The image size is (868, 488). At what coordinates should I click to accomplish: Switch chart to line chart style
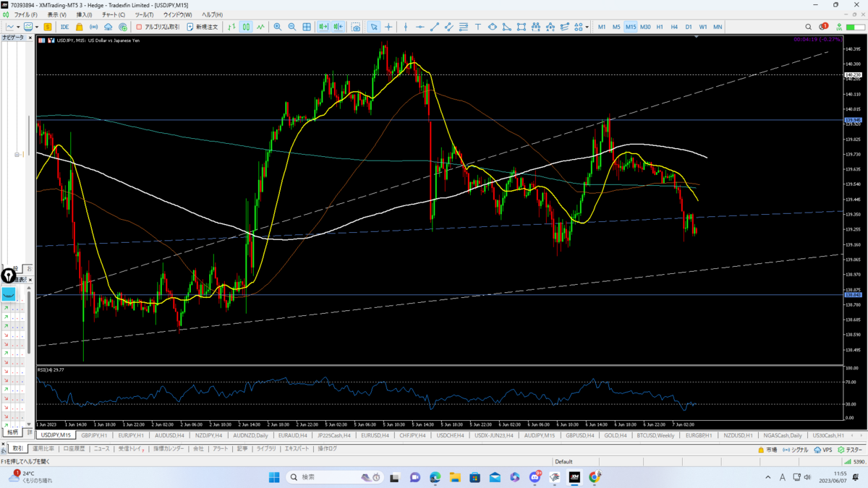click(x=260, y=27)
